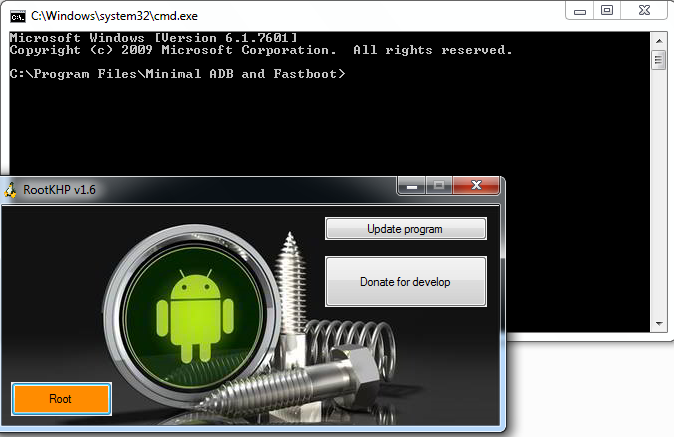Click the Copyright 2009 Microsoft line

click(261, 50)
